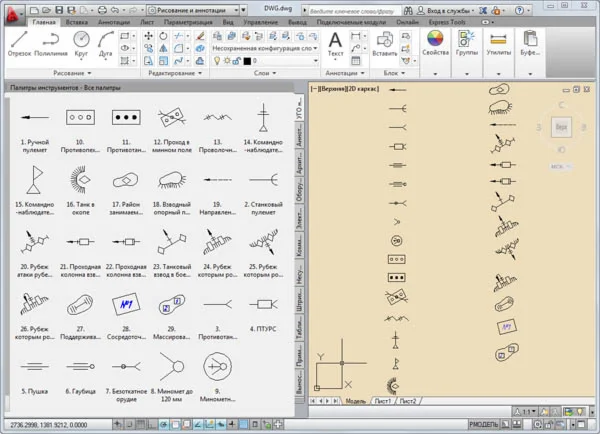The image size is (600, 434).
Task: Click the Вставить block insert button
Action: point(384,44)
